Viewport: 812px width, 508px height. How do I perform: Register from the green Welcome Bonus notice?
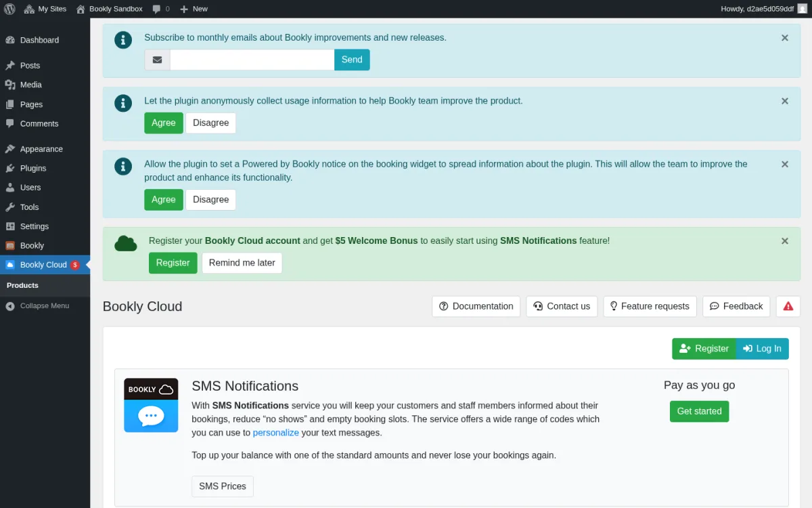click(173, 263)
